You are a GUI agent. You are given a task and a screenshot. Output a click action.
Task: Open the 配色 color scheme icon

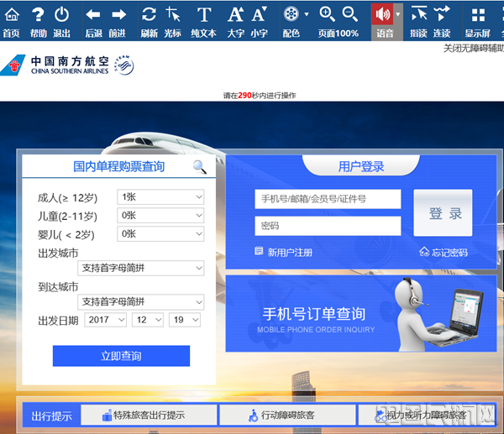pos(291,14)
